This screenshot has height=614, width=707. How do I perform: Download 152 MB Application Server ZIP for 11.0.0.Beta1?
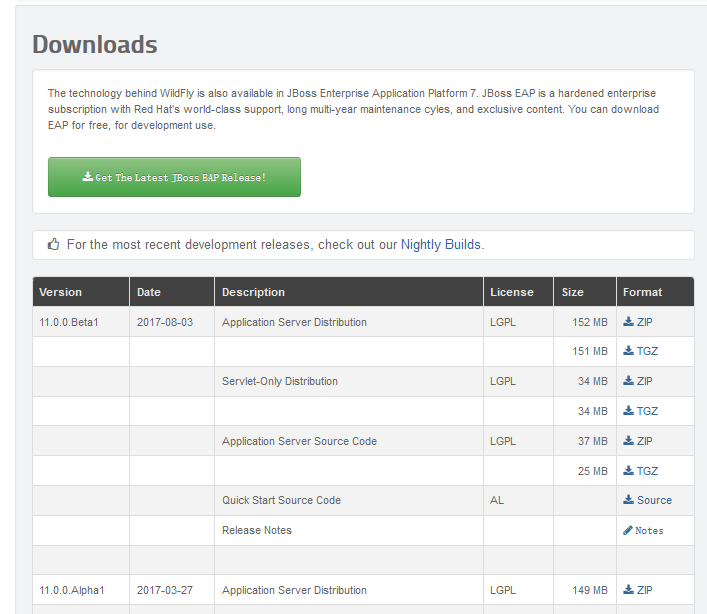pyautogui.click(x=638, y=322)
